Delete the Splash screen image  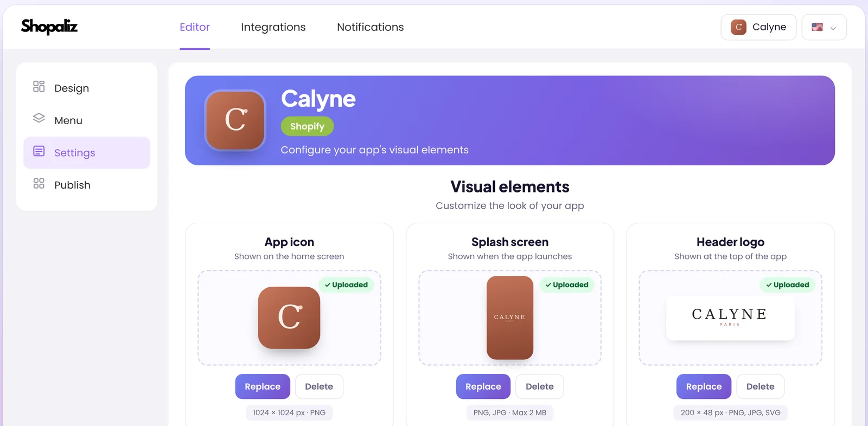pos(540,386)
